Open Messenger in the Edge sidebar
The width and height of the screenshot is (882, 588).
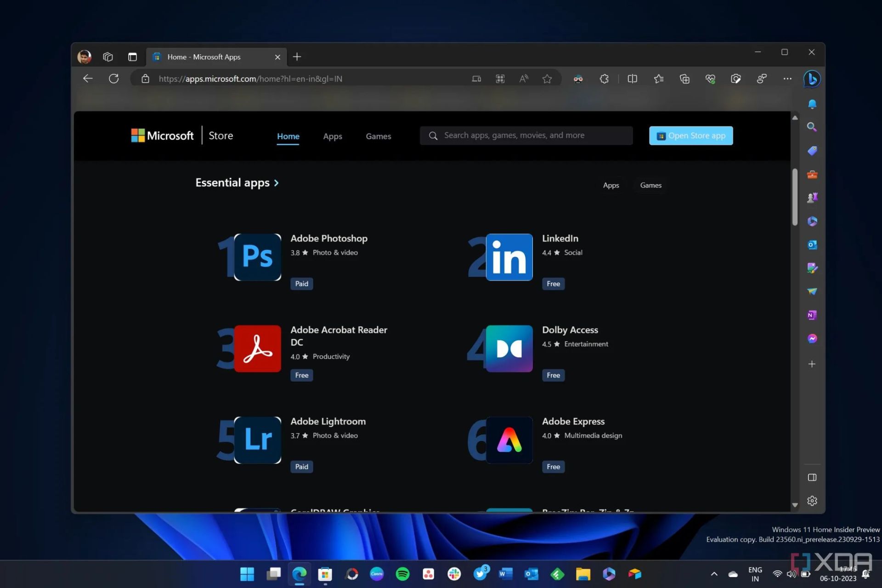coord(812,339)
